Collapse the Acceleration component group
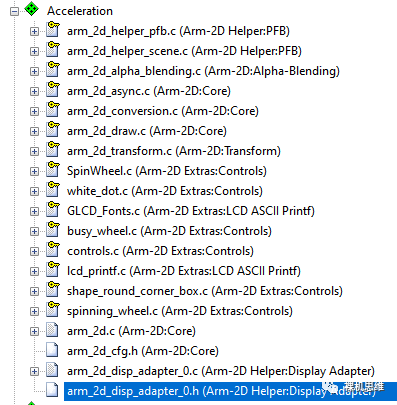The width and height of the screenshot is (397, 405). tap(14, 12)
